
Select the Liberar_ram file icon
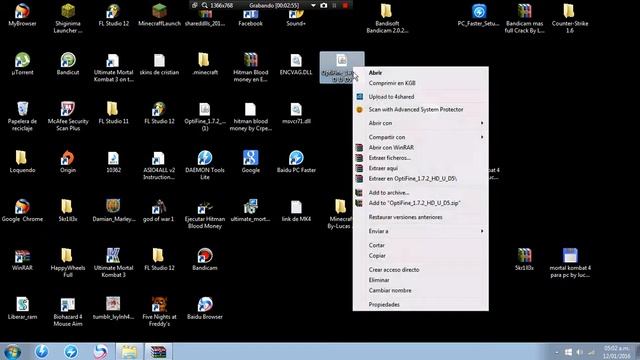(22, 308)
